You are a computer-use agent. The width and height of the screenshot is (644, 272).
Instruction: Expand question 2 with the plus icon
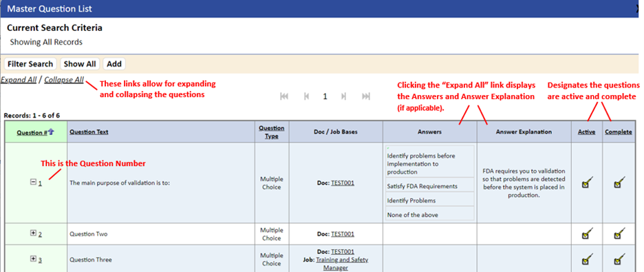coord(34,233)
